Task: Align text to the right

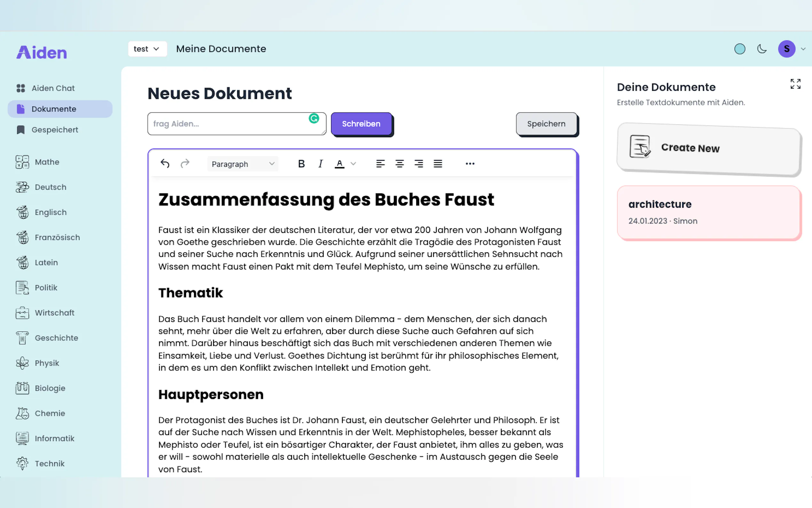Action: pyautogui.click(x=418, y=163)
